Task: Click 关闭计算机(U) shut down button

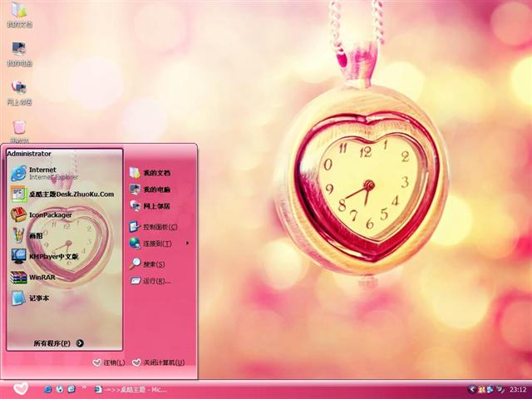Action: point(156,363)
